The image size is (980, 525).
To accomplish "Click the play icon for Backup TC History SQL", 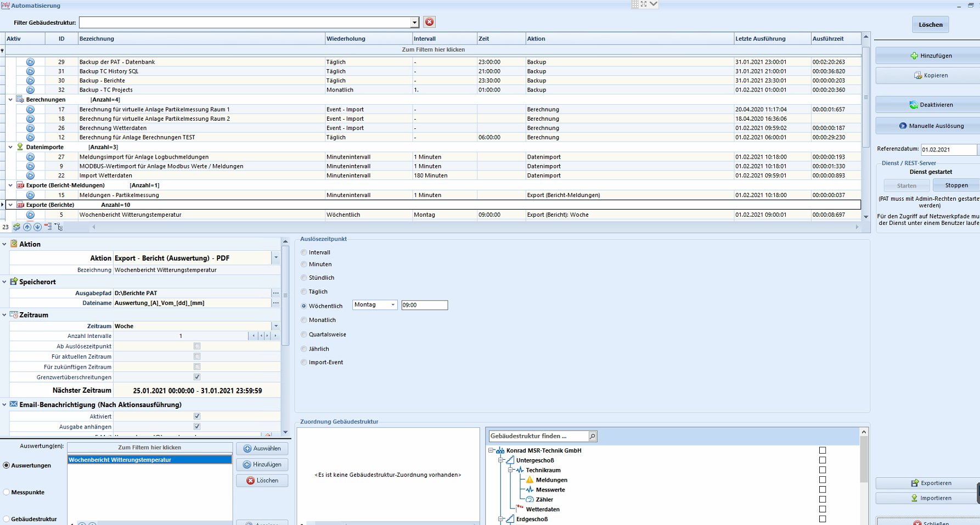I will (30, 71).
